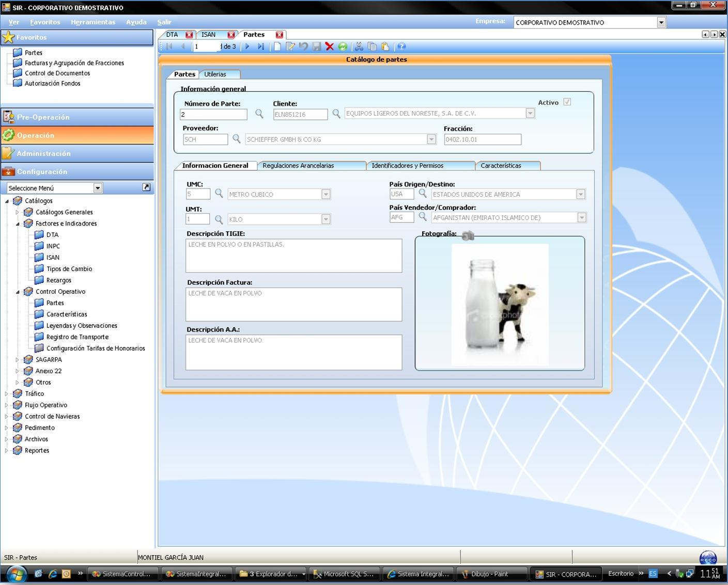Expand the Tráfico tree node
728x585 pixels.
[x=7, y=394]
